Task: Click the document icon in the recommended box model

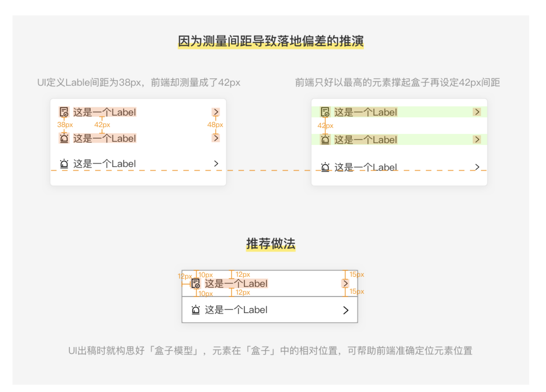Action: [196, 284]
